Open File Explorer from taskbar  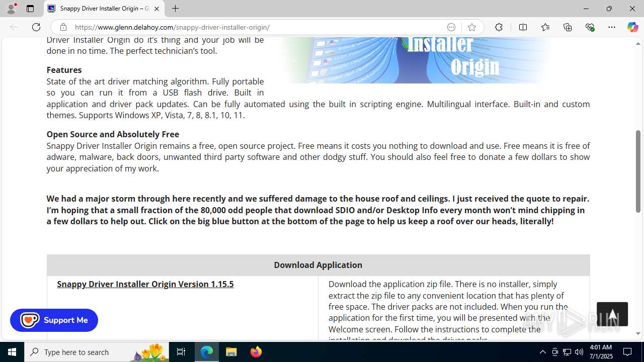click(x=231, y=352)
